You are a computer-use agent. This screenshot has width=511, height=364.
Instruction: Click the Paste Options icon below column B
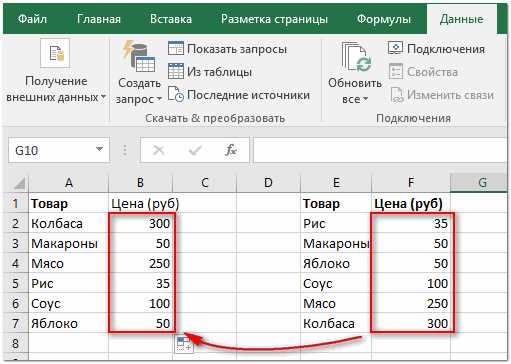coord(184,344)
